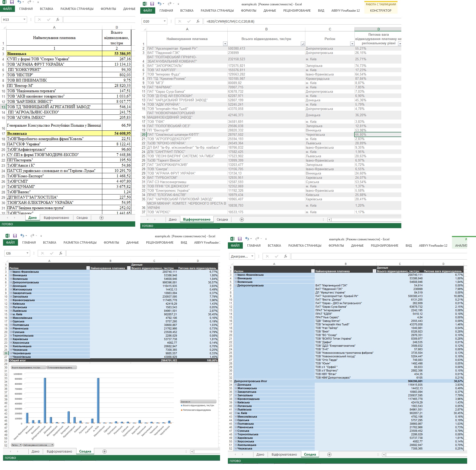Open the filter dropdown on the Регіон column header in the Відформатовано sheet
Screen dimensions: 476x470
coord(352,44)
